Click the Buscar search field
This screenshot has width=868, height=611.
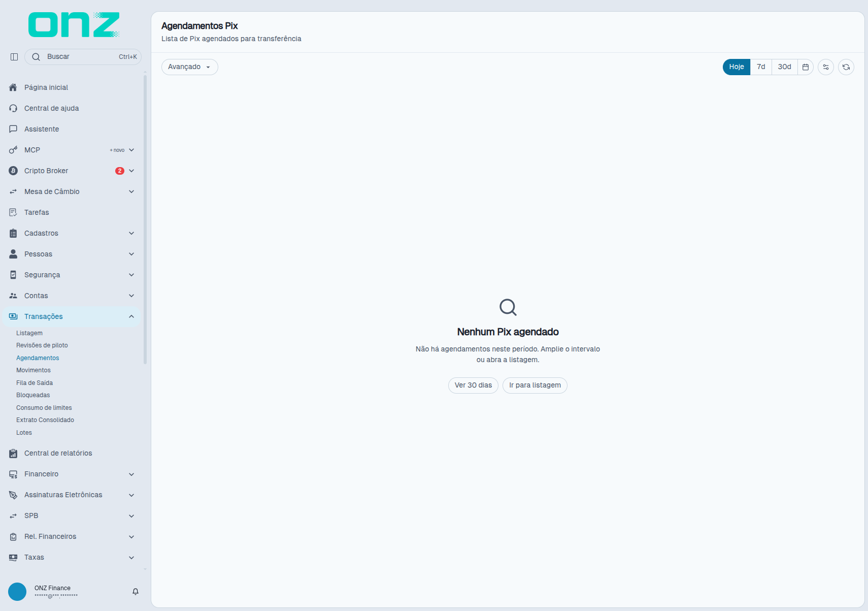pyautogui.click(x=83, y=57)
